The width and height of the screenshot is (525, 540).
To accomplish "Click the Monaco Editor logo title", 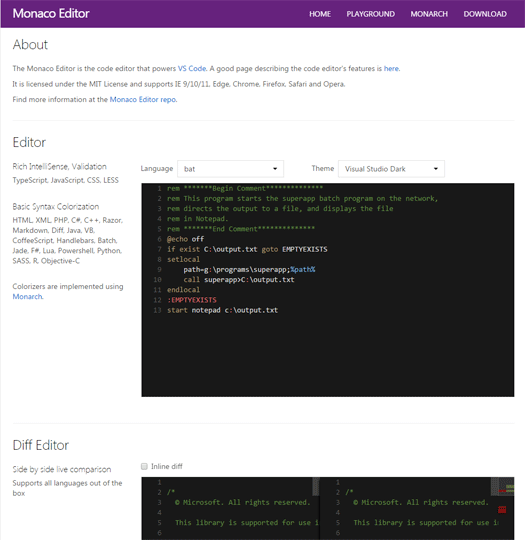I will coord(51,13).
